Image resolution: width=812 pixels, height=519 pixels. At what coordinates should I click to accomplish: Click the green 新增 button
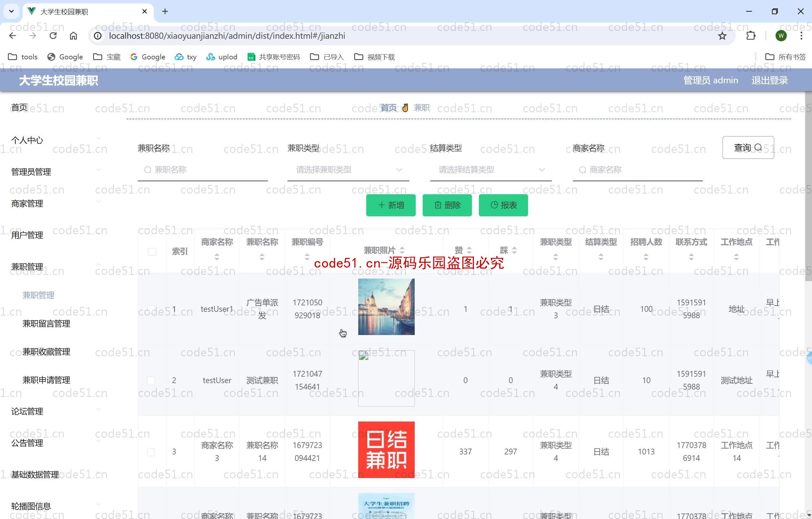coord(391,205)
